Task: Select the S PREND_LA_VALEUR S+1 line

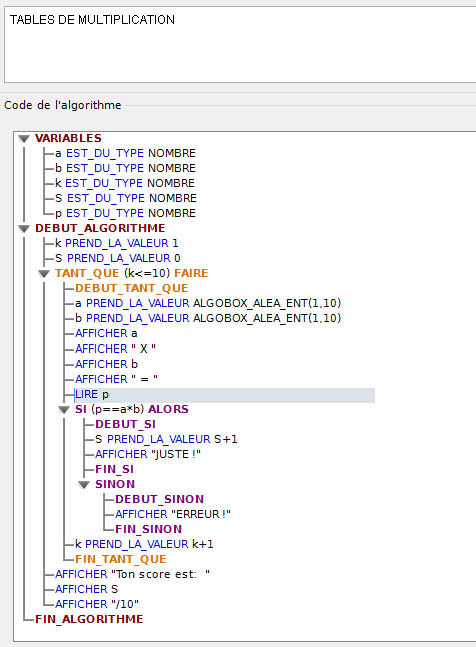Action: tap(166, 439)
